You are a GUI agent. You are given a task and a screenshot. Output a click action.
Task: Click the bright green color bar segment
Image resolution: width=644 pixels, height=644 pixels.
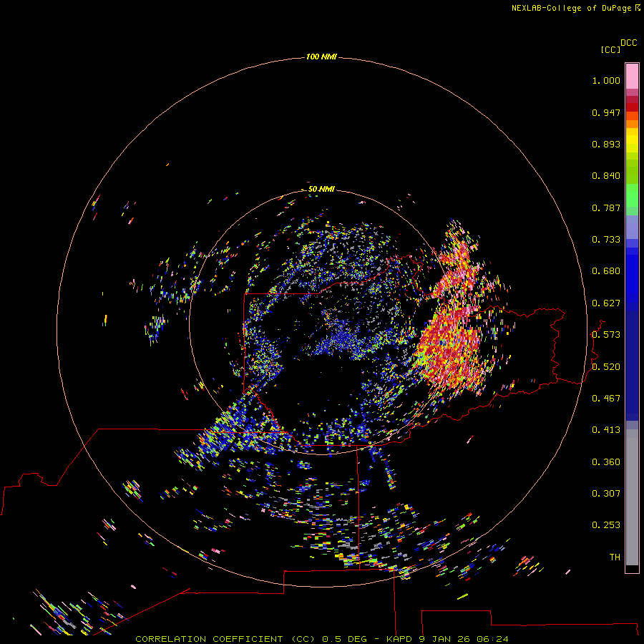coord(632,195)
